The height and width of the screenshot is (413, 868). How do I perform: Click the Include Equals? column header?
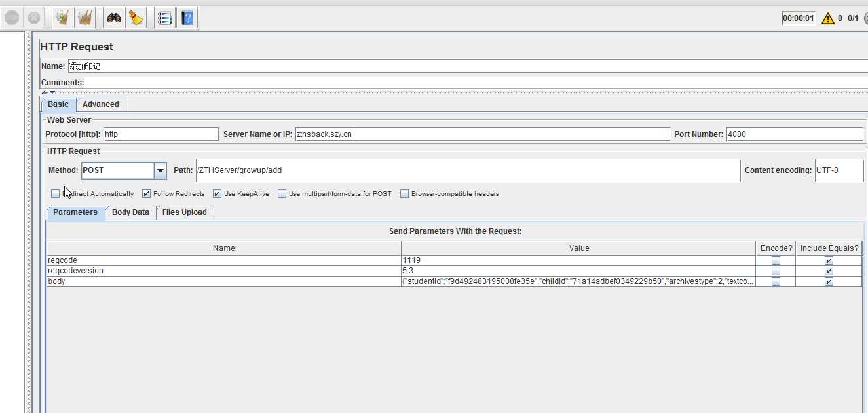(829, 248)
